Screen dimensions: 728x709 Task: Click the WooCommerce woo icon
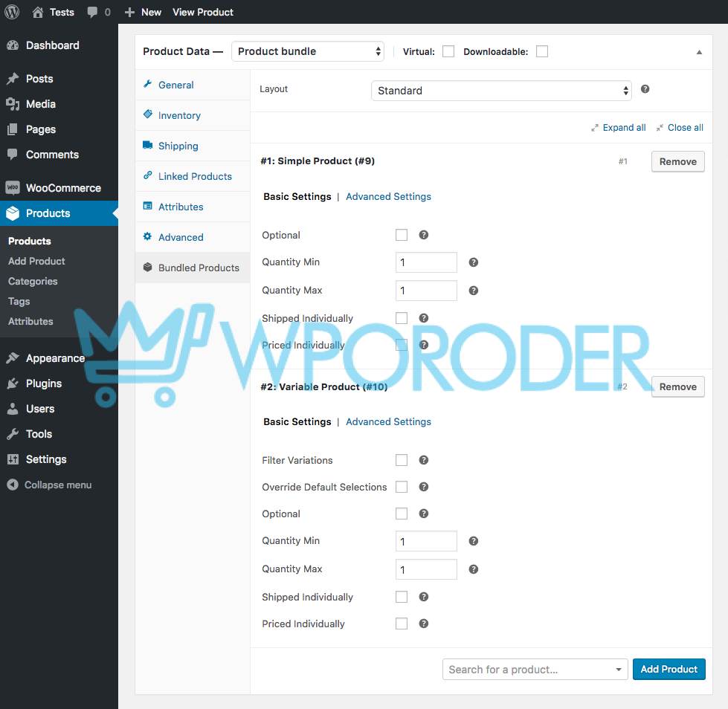coord(13,188)
